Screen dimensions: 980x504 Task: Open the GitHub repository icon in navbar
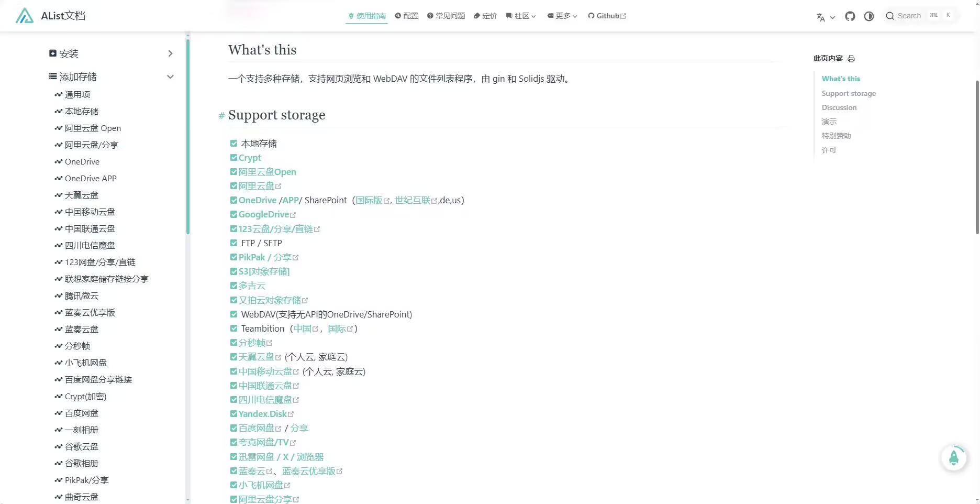pos(850,16)
